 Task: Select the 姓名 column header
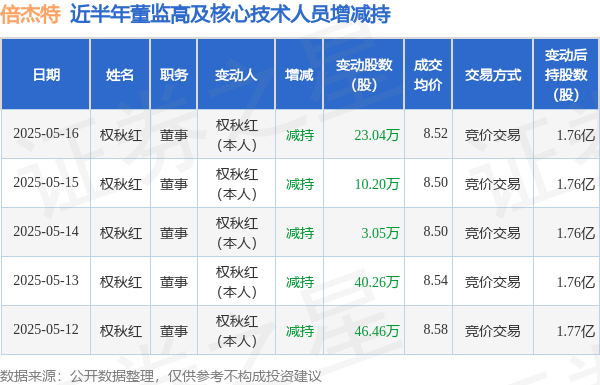(x=120, y=75)
